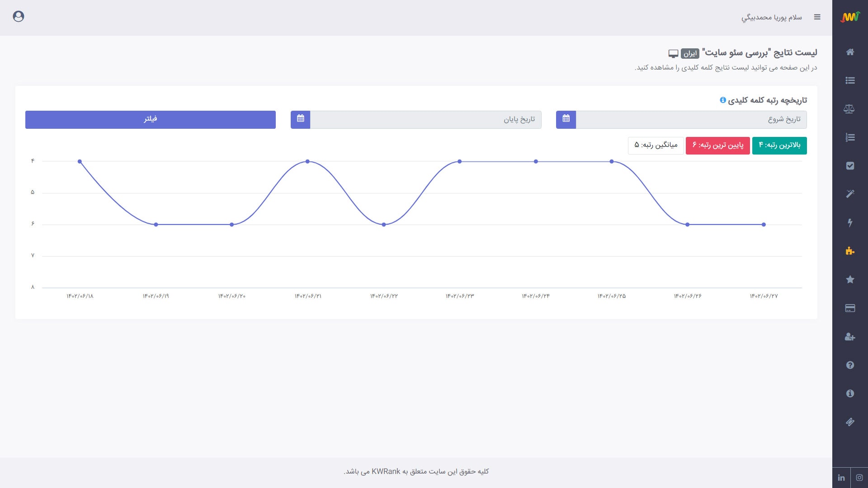Select the balance scale compare icon
This screenshot has width=868, height=488.
coord(849,109)
